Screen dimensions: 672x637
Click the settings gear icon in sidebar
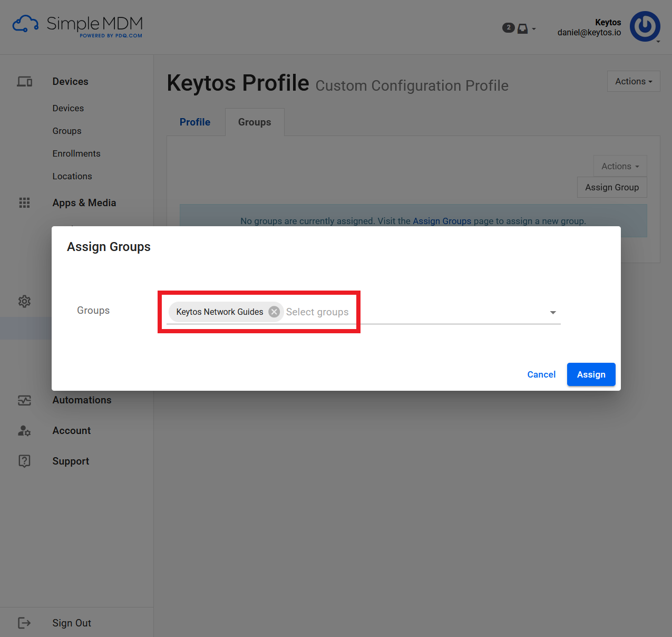[24, 302]
